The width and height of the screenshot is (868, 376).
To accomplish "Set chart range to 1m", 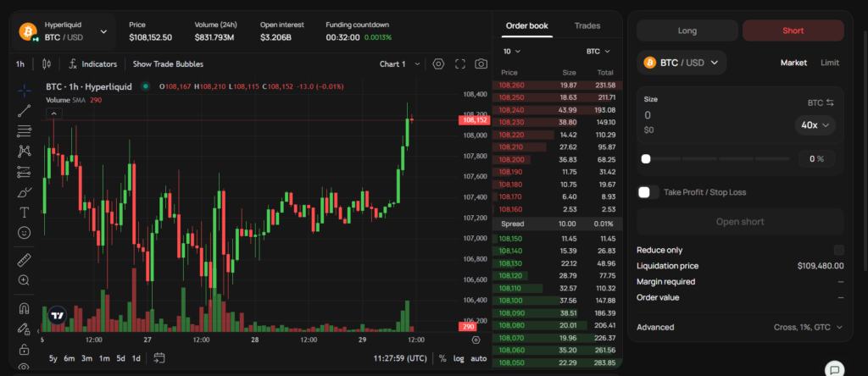I will (104, 358).
